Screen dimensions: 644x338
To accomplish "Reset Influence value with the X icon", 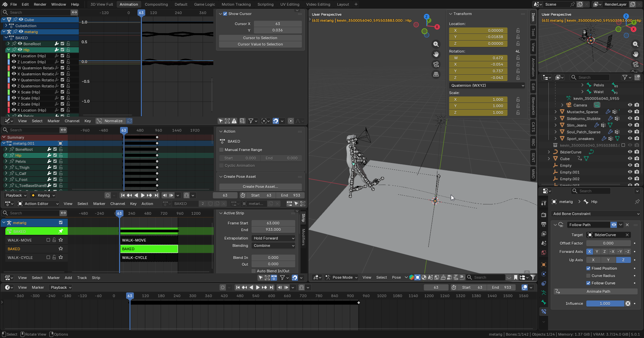I will 628,303.
